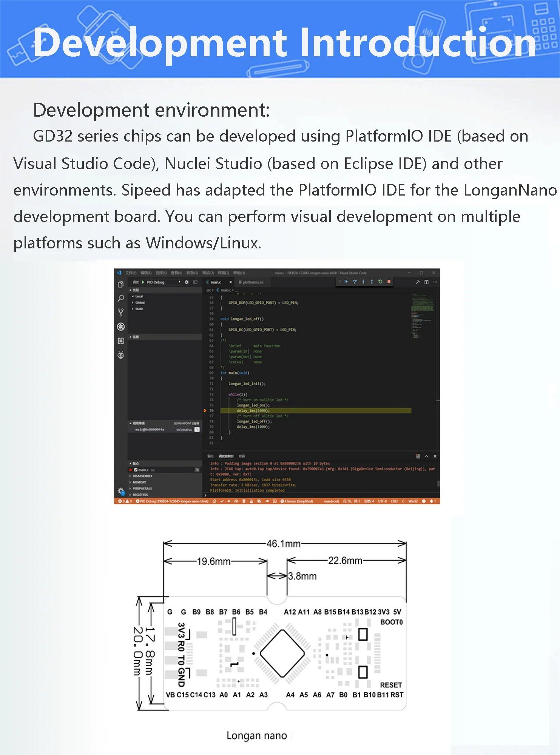Image resolution: width=560 pixels, height=755 pixels.
Task: Stop debugging with the red square
Action: pos(389,282)
